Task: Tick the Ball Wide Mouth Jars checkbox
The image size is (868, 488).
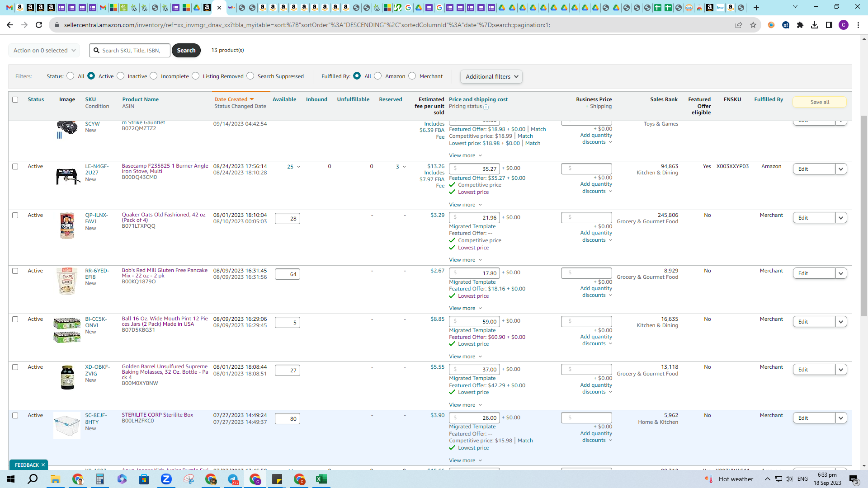Action: 15,319
